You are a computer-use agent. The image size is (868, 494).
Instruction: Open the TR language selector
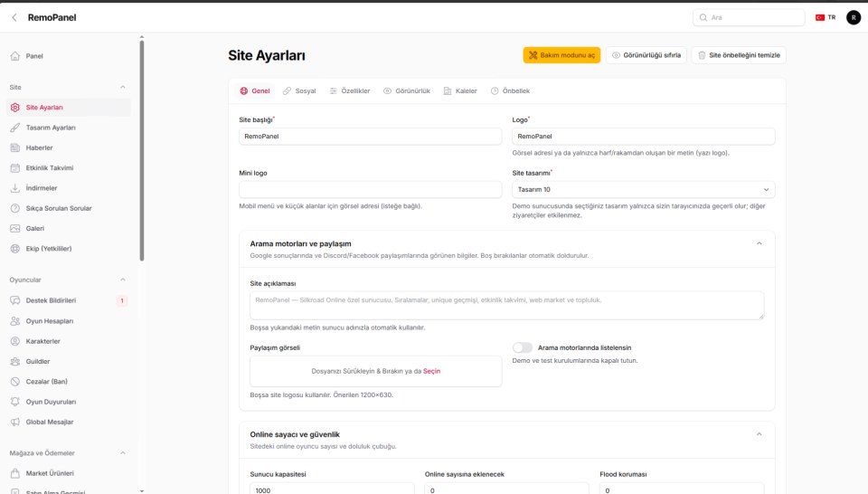pyautogui.click(x=826, y=18)
